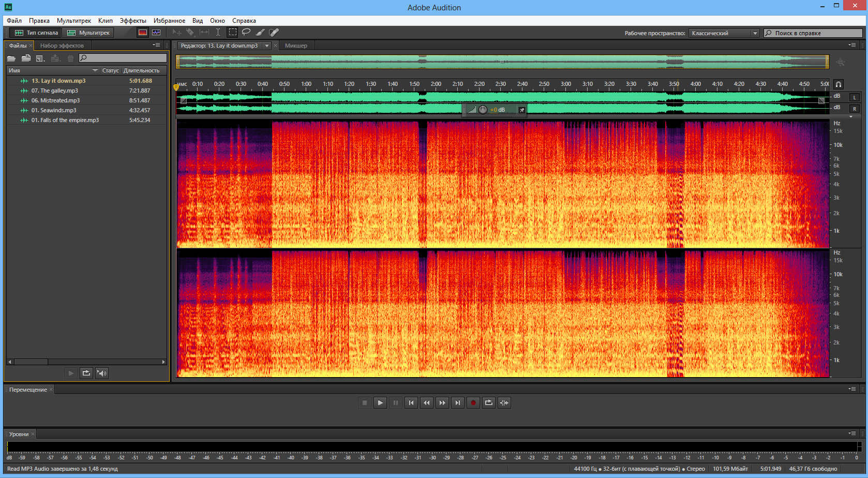The height and width of the screenshot is (478, 868).
Task: Open Уровни panel options menu
Action: (852, 433)
